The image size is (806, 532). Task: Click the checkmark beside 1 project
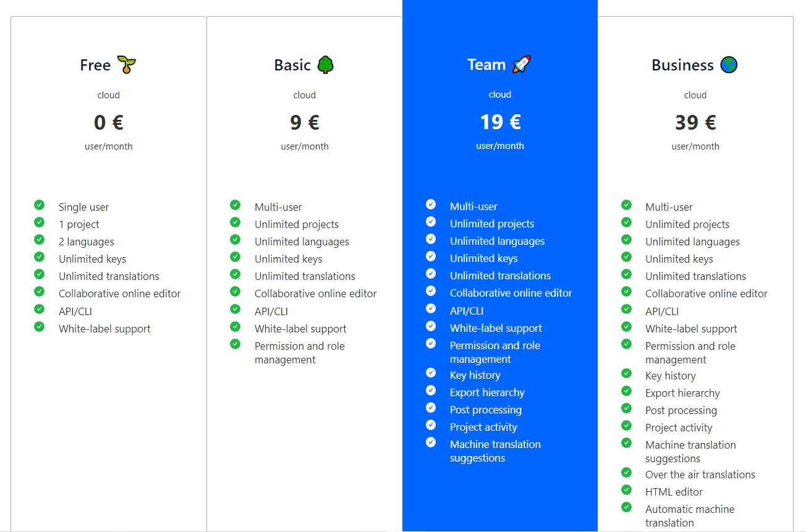click(x=40, y=222)
